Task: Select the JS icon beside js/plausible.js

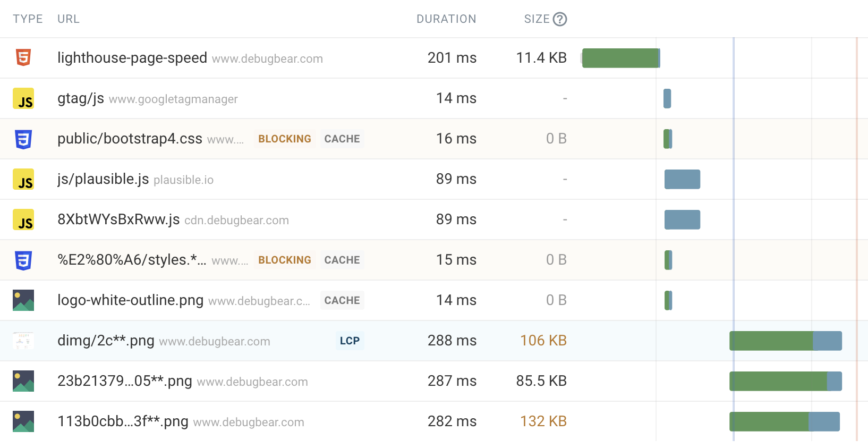Action: 23,179
